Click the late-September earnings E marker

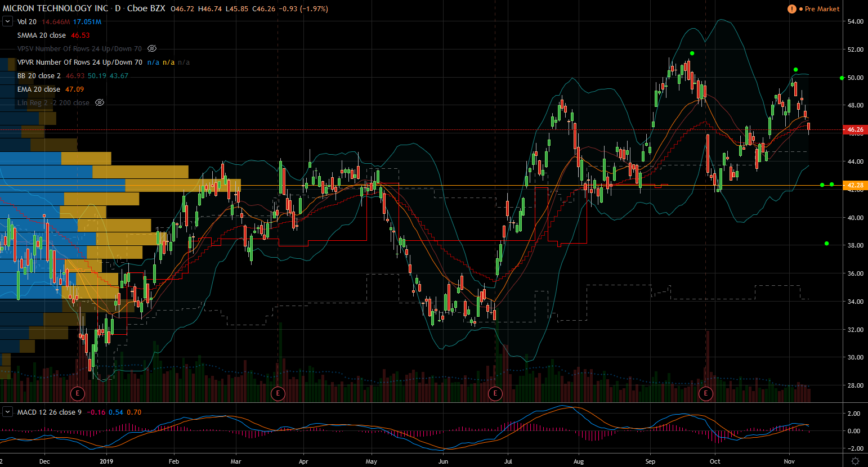[x=706, y=393]
